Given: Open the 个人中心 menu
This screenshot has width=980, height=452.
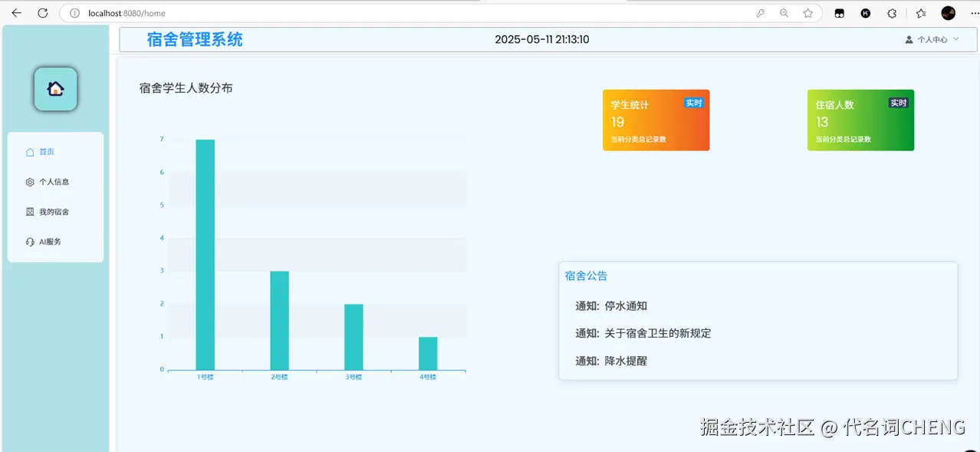Looking at the screenshot, I should click(932, 39).
